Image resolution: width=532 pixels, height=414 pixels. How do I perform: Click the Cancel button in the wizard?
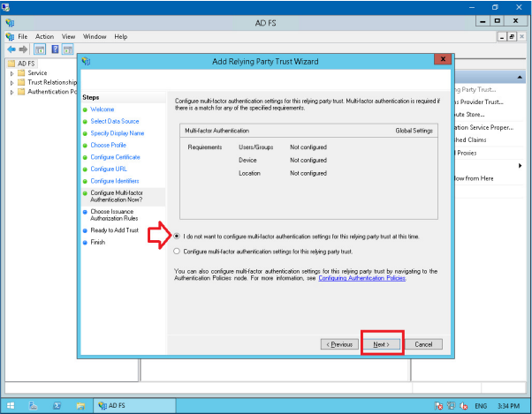(x=422, y=343)
